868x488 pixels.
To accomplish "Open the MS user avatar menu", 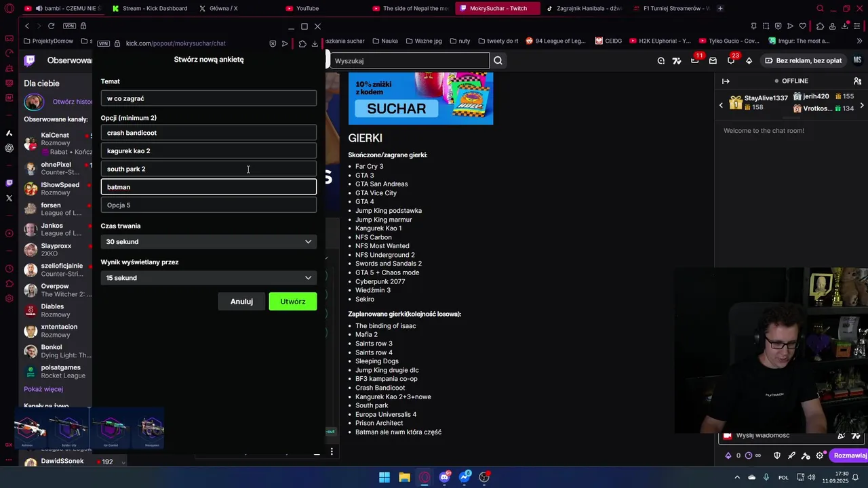I will [857, 60].
